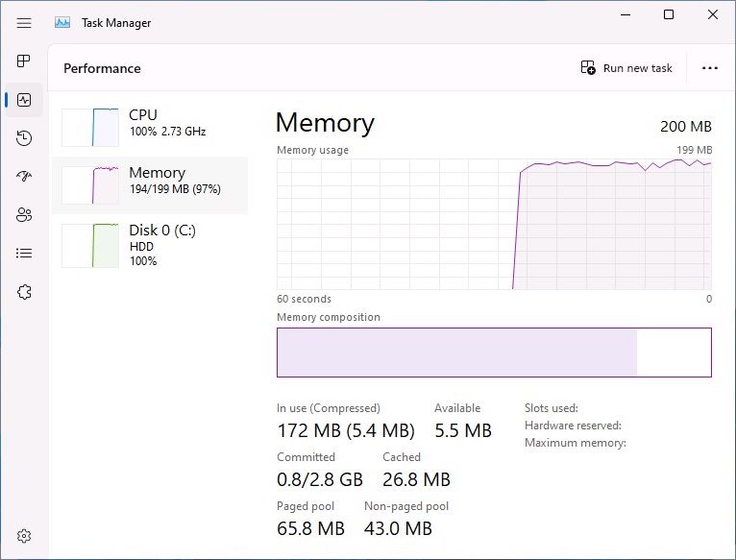Viewport: 736px width, 560px height.
Task: Select the Performance page icon
Action: pyautogui.click(x=24, y=100)
